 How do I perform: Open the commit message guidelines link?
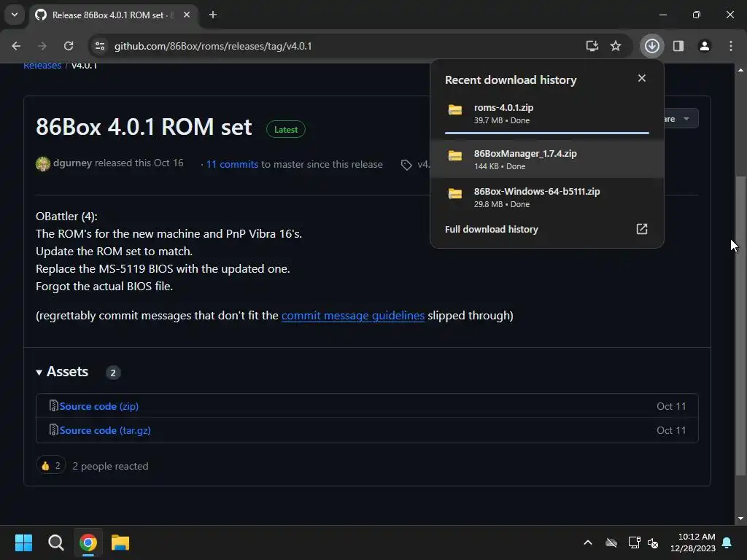click(353, 316)
